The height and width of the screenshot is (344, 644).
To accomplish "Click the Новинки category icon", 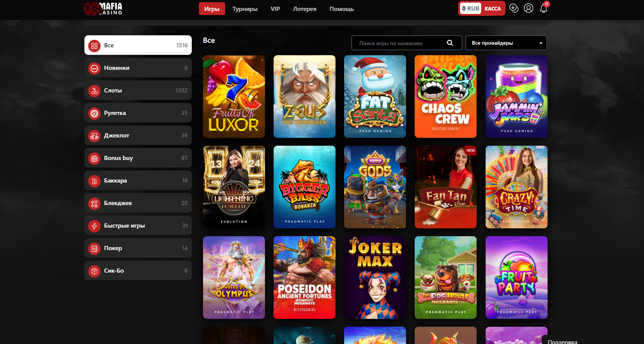I will [94, 68].
